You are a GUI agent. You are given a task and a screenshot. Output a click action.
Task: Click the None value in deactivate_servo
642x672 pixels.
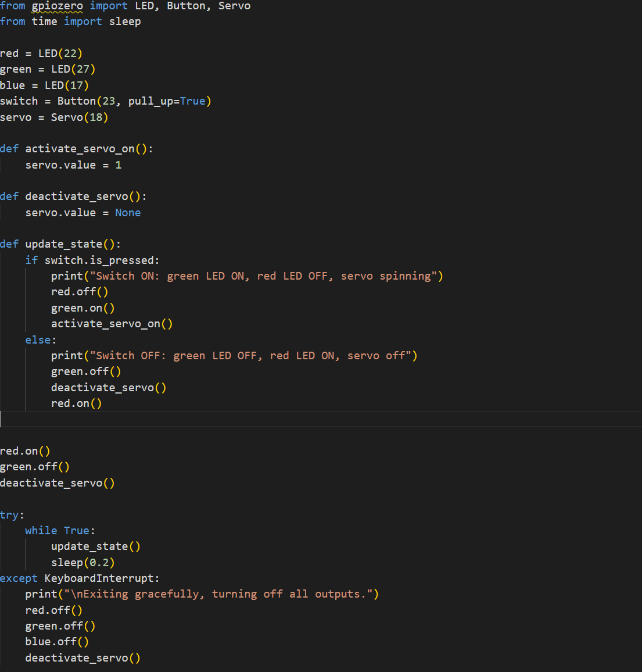[x=128, y=213]
